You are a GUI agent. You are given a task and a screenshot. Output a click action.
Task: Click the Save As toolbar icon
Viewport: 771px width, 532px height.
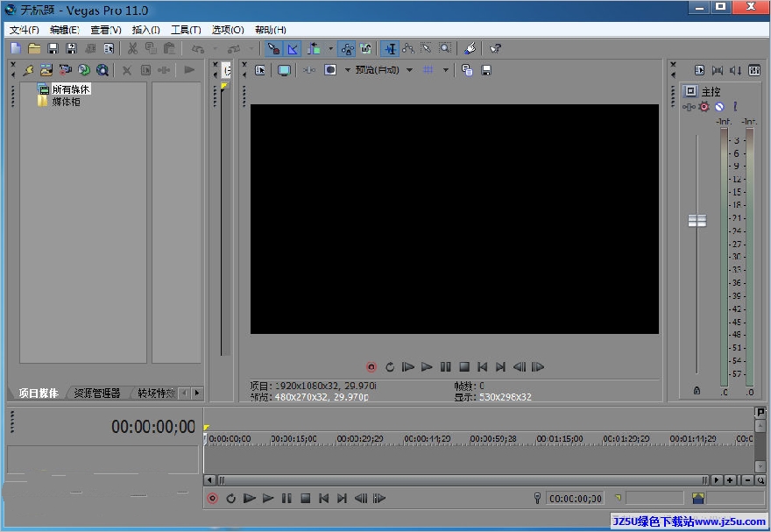tap(71, 48)
